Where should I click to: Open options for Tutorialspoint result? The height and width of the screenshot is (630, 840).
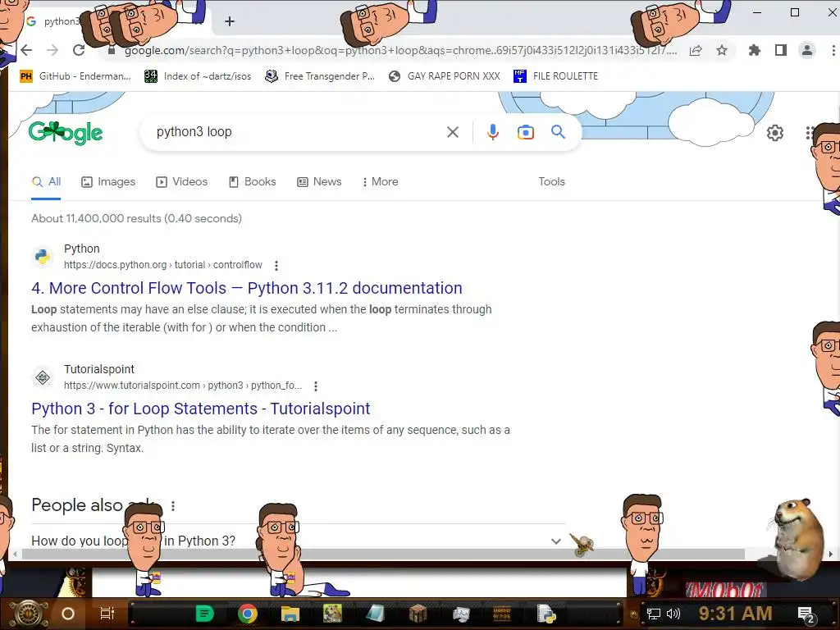click(x=316, y=386)
